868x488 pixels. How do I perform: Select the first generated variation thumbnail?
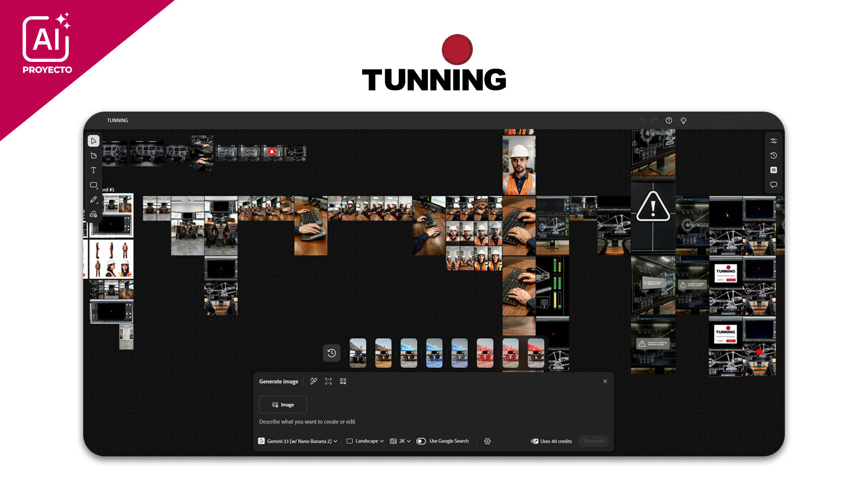coord(358,353)
